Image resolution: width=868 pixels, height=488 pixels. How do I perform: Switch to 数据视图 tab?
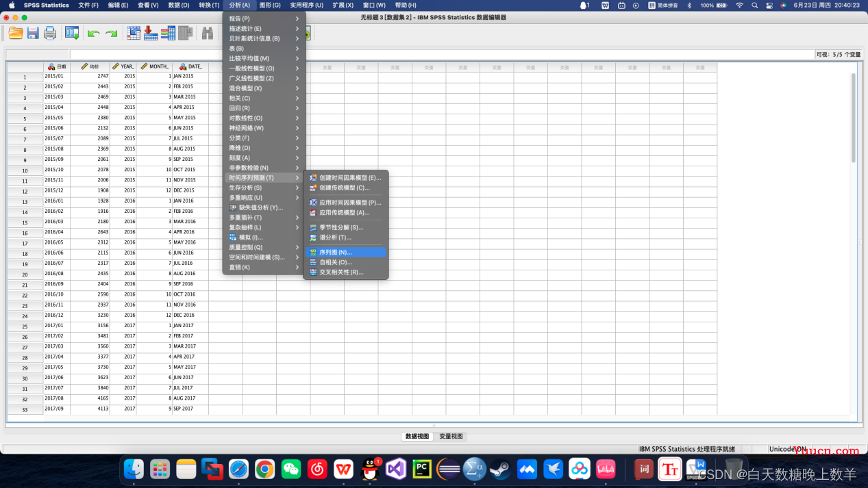point(417,437)
